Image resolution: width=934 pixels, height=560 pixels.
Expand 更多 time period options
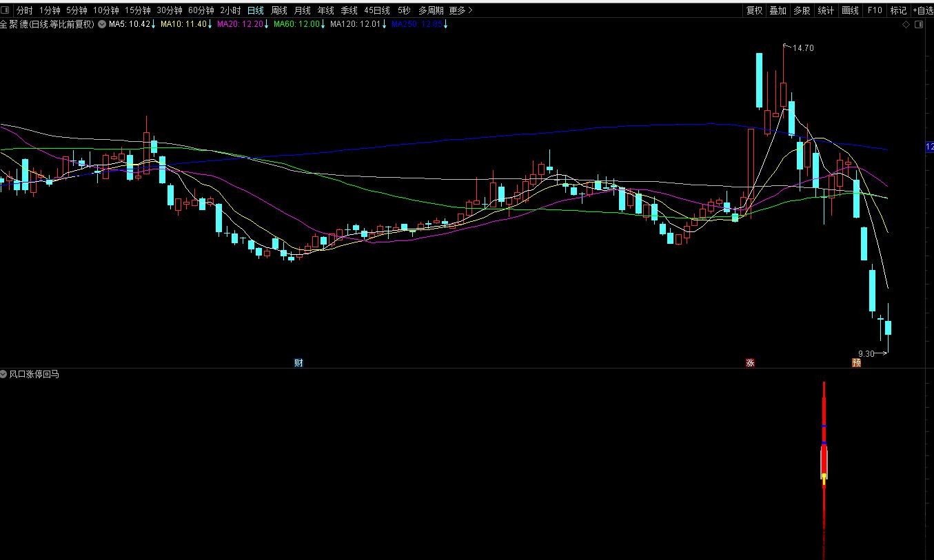pyautogui.click(x=460, y=10)
